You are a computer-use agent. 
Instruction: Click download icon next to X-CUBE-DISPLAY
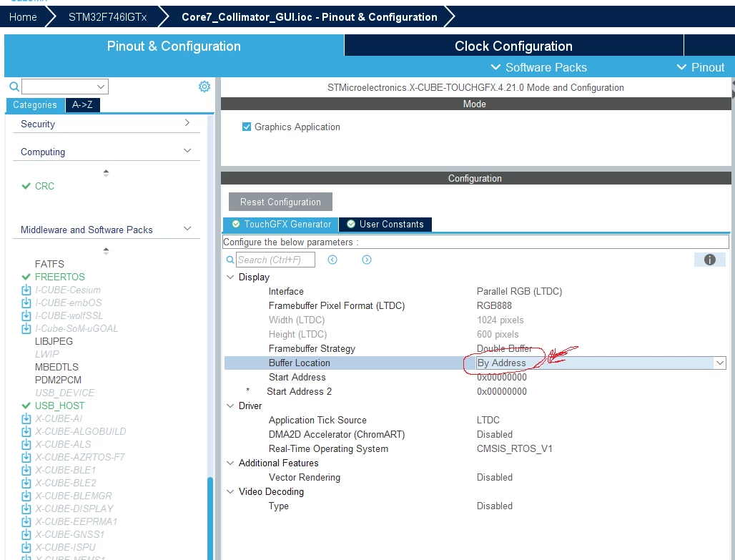26,509
